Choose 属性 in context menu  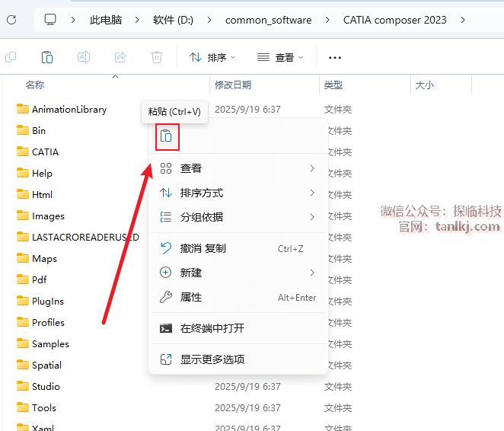[238, 297]
